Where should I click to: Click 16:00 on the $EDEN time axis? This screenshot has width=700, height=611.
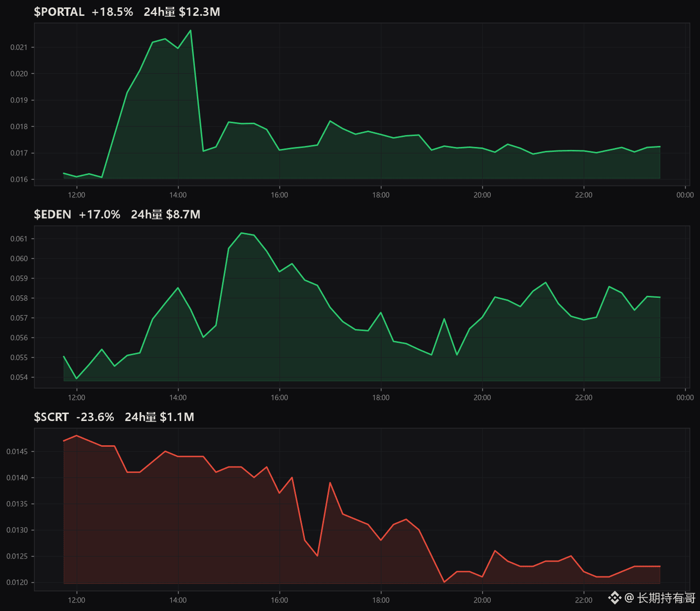point(280,397)
